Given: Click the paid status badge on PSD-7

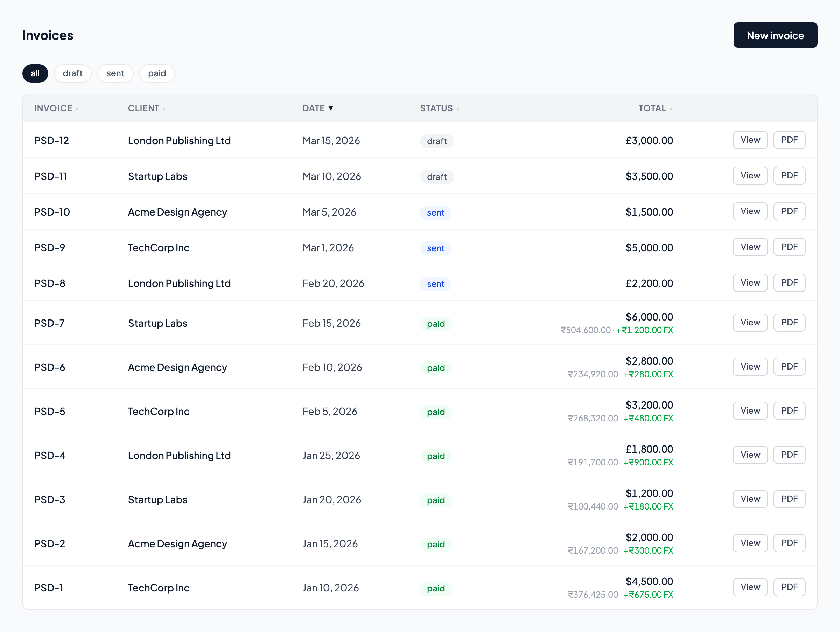Looking at the screenshot, I should pyautogui.click(x=435, y=324).
